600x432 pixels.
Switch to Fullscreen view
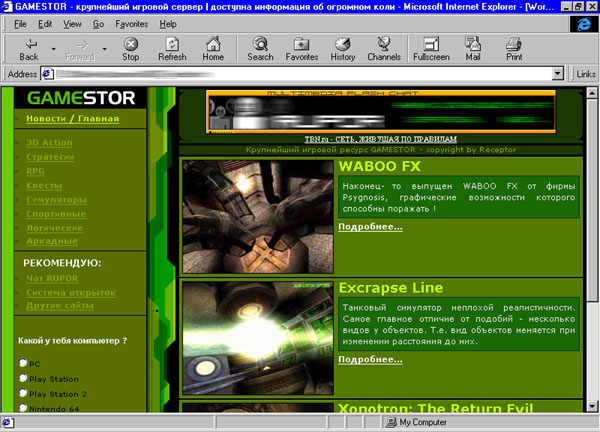(431, 49)
